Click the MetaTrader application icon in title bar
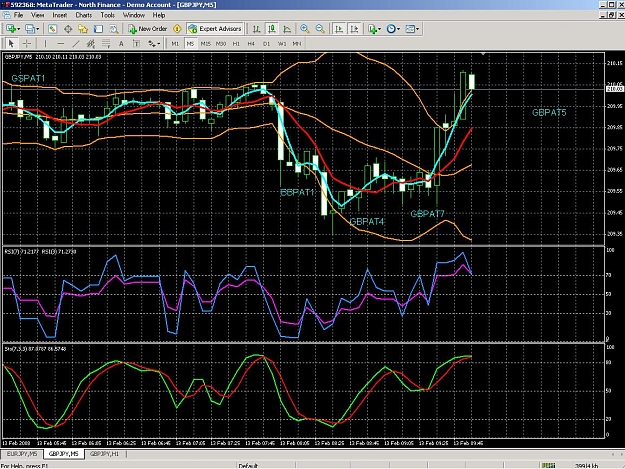The image size is (625, 469). point(5,5)
